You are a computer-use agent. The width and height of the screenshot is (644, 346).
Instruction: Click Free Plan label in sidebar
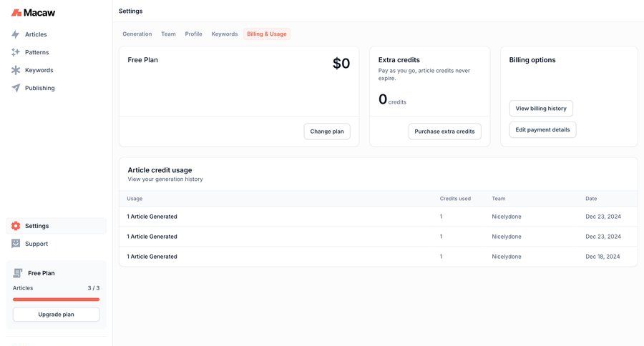coord(41,273)
